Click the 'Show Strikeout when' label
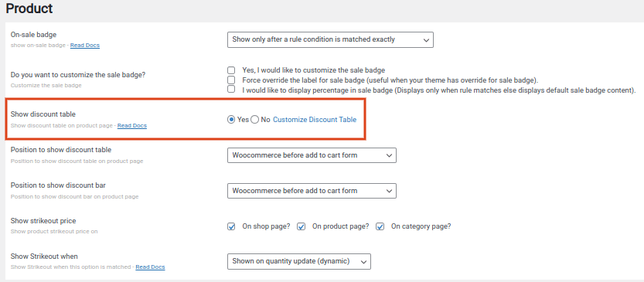The width and height of the screenshot is (644, 282). coord(44,257)
